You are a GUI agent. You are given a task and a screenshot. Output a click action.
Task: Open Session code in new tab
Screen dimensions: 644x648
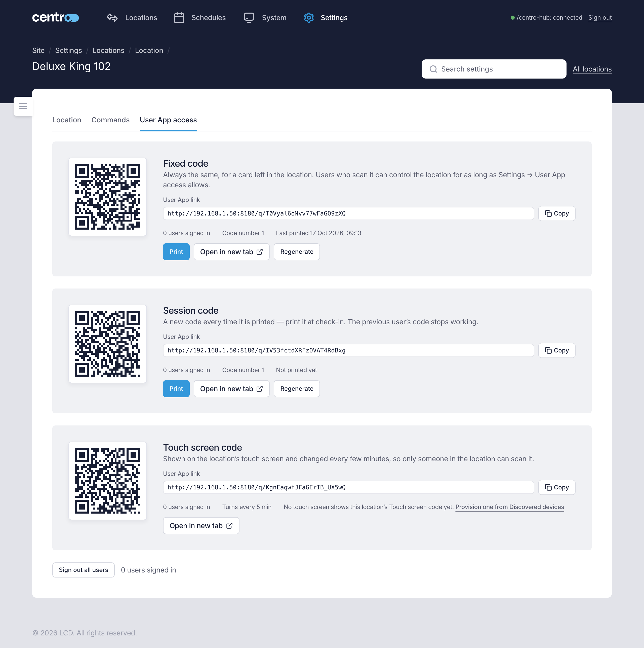[x=232, y=389]
